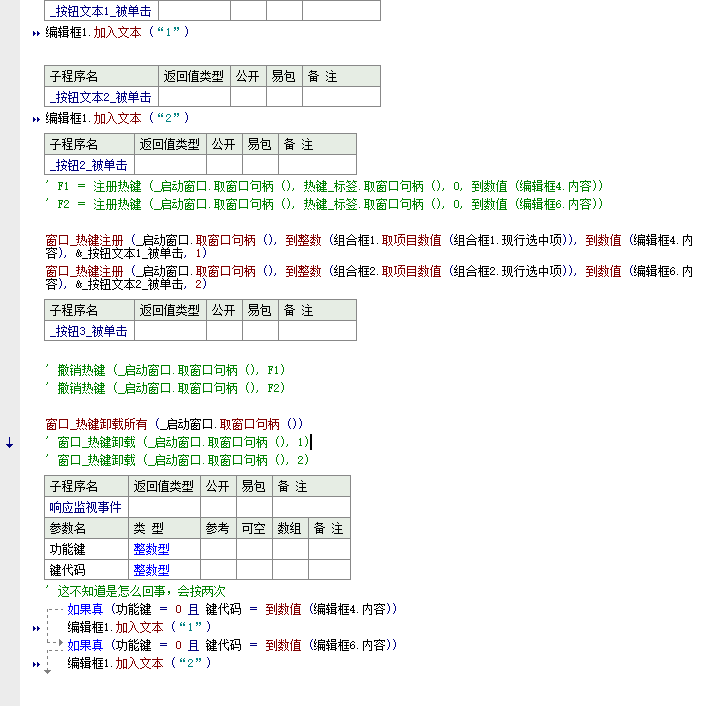Click the comment line 这不知道是怎么回事
Viewport: 708px width, 706px height.
pos(141,591)
